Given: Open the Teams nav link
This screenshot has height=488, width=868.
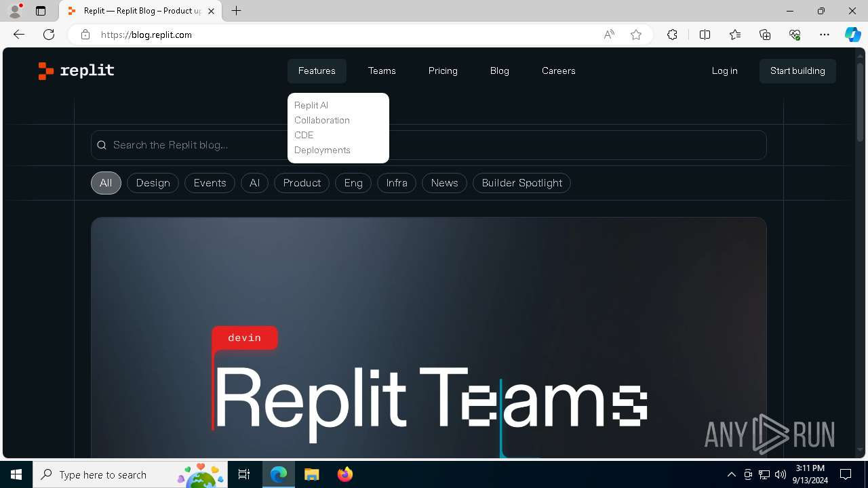Looking at the screenshot, I should click(x=382, y=70).
